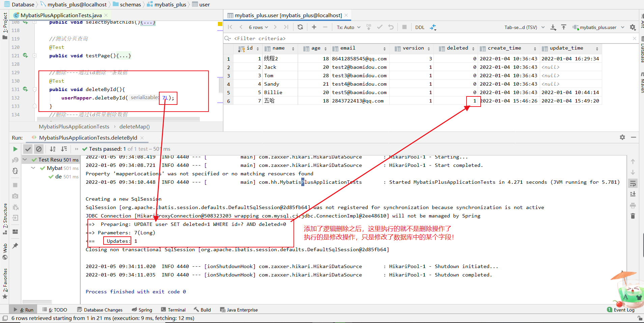Screen dimensions: 644x323
Task: Toggle soft-wrap in console output
Action: coord(633,183)
